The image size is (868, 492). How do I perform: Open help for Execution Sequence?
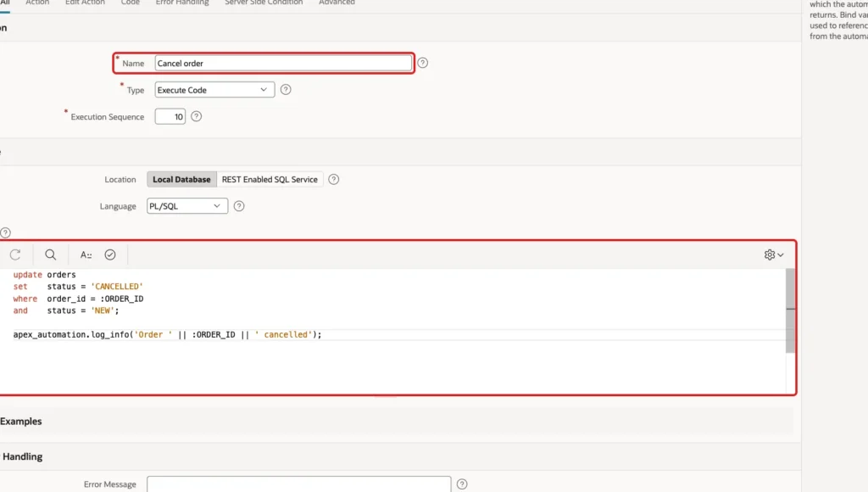pos(196,116)
